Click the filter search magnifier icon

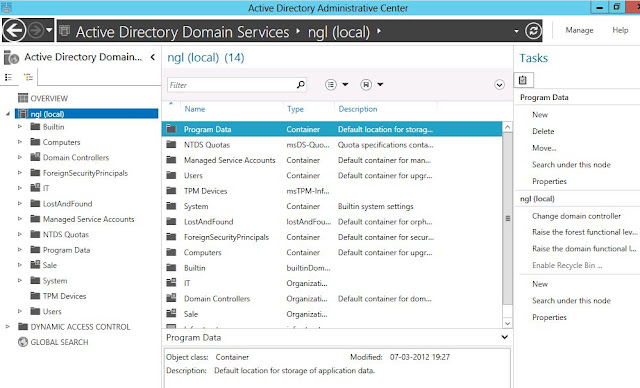point(300,85)
